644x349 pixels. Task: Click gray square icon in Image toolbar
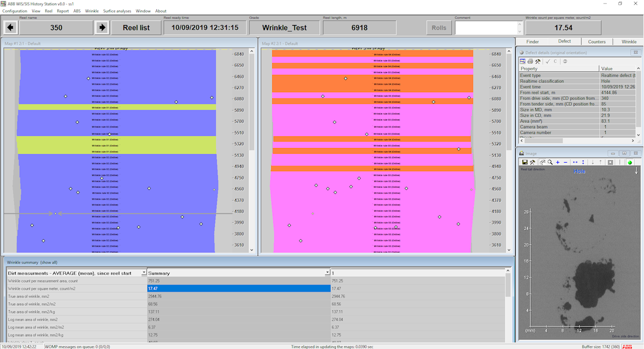click(610, 162)
